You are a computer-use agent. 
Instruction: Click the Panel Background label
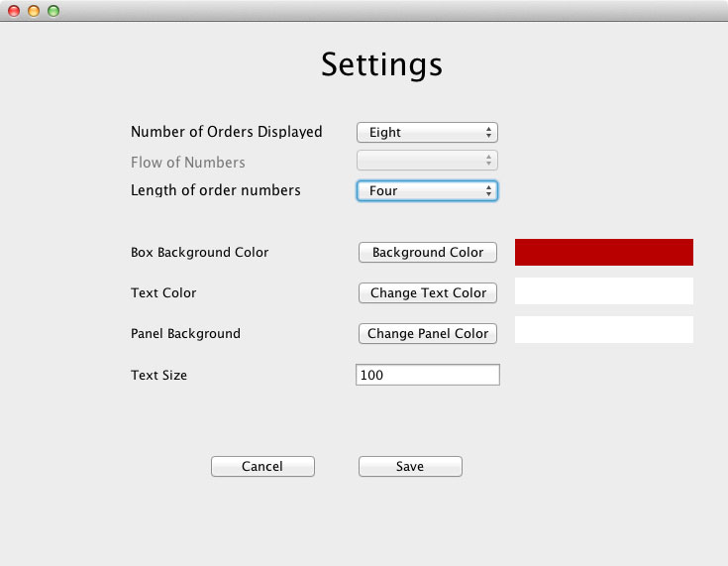coord(186,334)
